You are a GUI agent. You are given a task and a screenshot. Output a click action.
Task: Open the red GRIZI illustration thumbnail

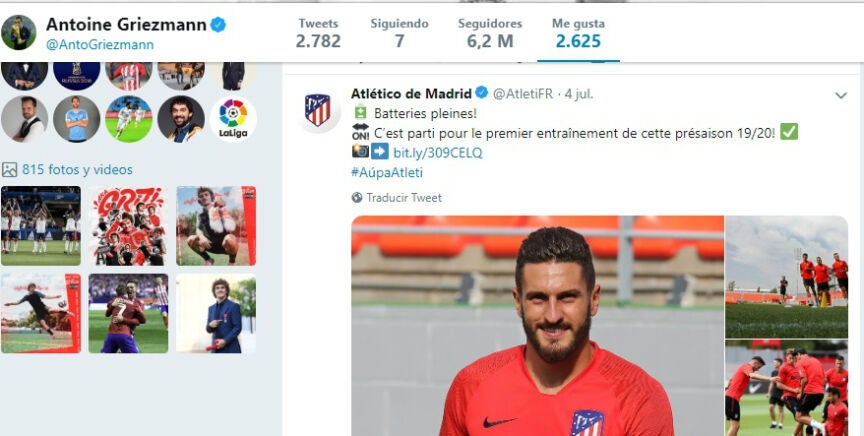click(128, 226)
